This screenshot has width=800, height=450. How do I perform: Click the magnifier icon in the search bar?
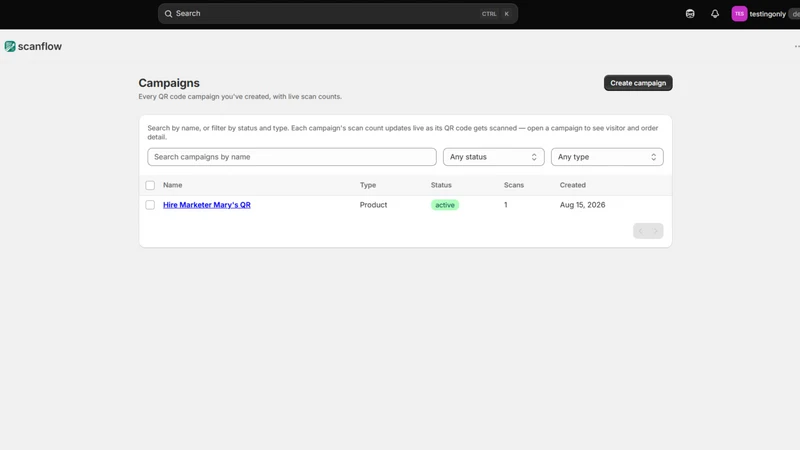click(168, 14)
